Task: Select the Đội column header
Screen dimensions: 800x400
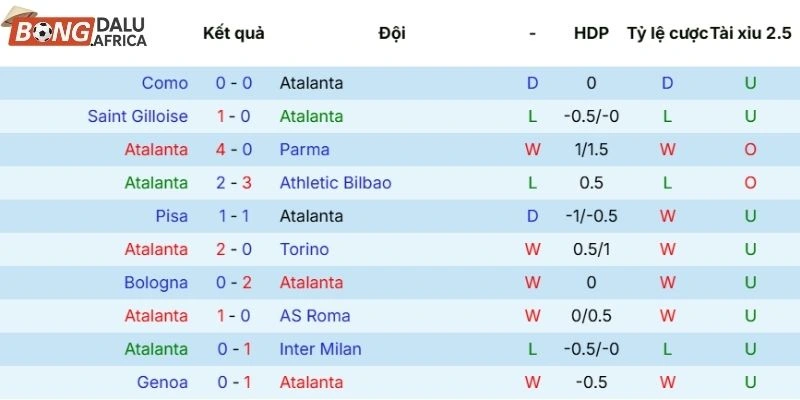Action: pyautogui.click(x=392, y=33)
